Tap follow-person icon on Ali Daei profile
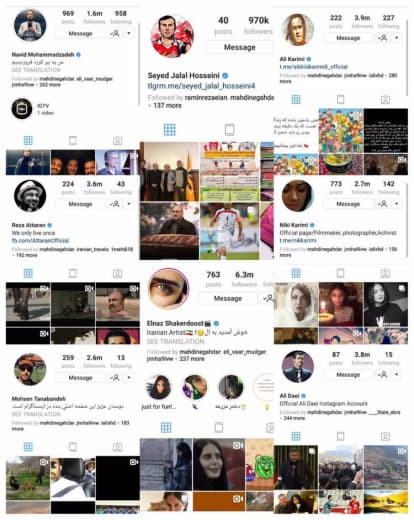This screenshot has width=414, height=520. point(383,375)
